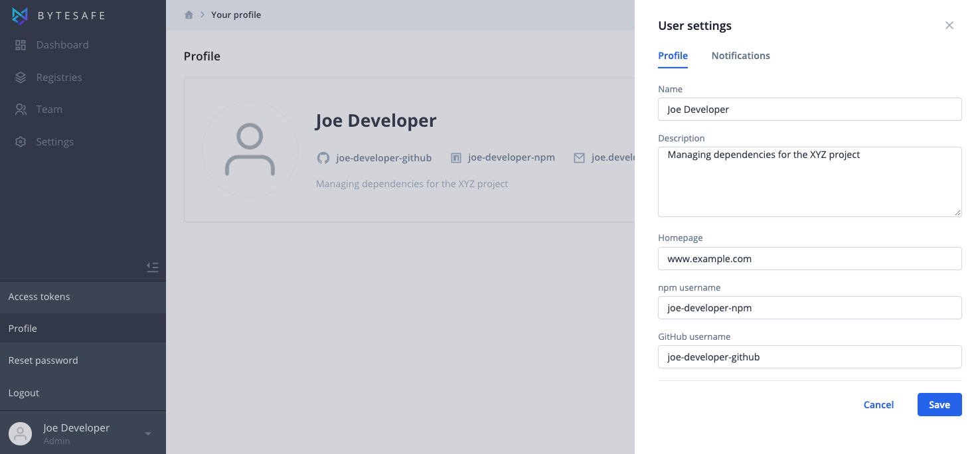The width and height of the screenshot is (980, 454).
Task: Click the GitHub icon on the profile card
Action: pyautogui.click(x=323, y=158)
